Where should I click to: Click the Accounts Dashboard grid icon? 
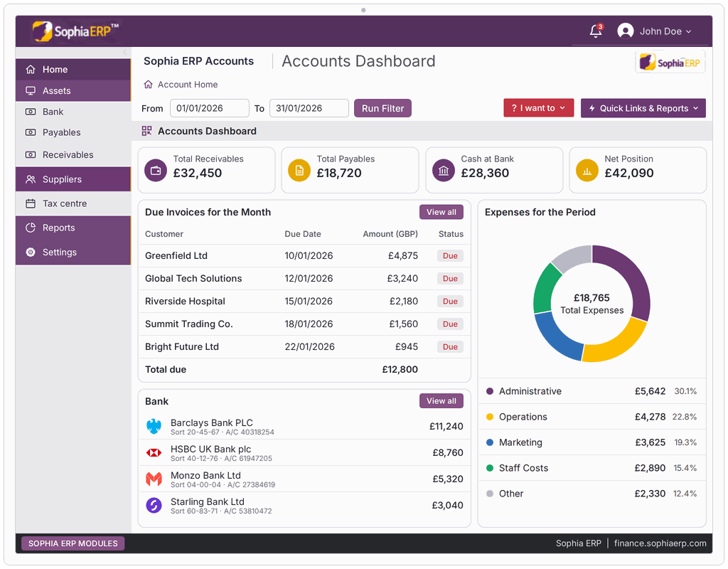146,131
